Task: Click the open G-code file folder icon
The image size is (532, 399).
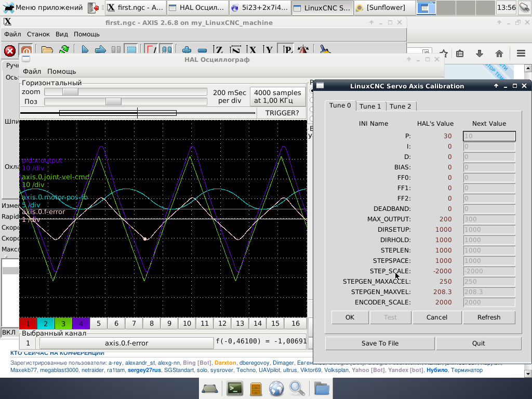Action: coord(47,50)
